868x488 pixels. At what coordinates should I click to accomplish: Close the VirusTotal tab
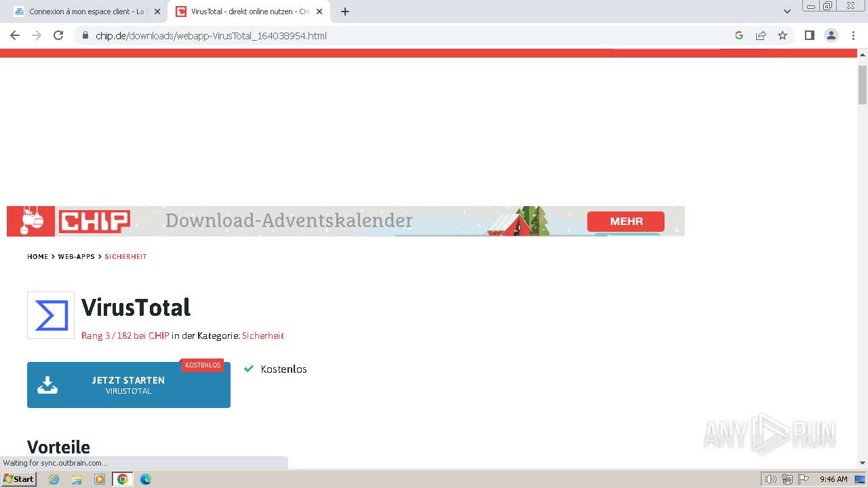coord(319,12)
